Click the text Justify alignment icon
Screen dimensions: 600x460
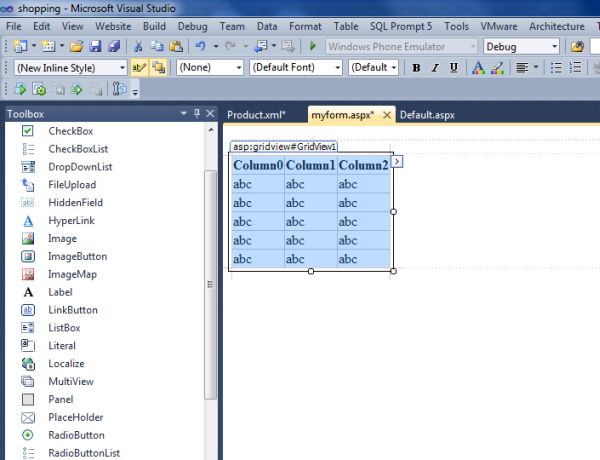[x=522, y=68]
